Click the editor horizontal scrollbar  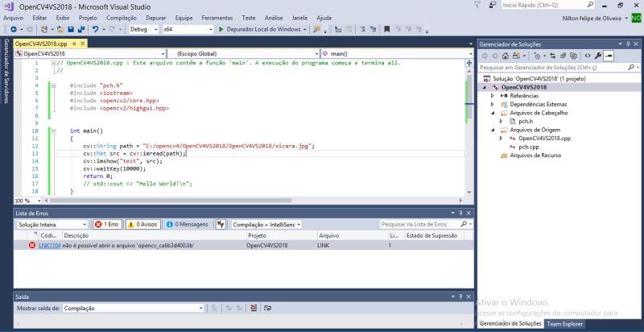171,201
